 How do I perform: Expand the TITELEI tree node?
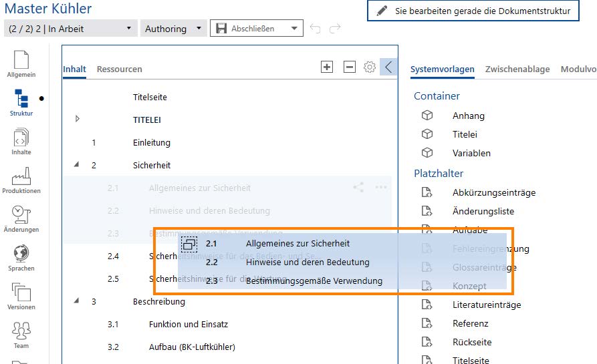[x=78, y=119]
